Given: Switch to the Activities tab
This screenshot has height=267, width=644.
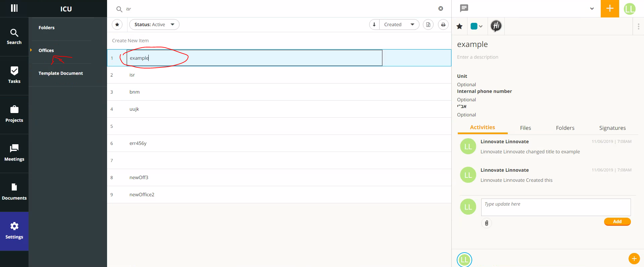Looking at the screenshot, I should coord(483,127).
